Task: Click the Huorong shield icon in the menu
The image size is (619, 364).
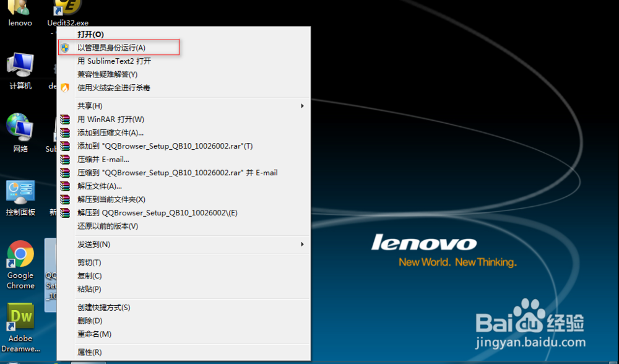Action: click(65, 88)
